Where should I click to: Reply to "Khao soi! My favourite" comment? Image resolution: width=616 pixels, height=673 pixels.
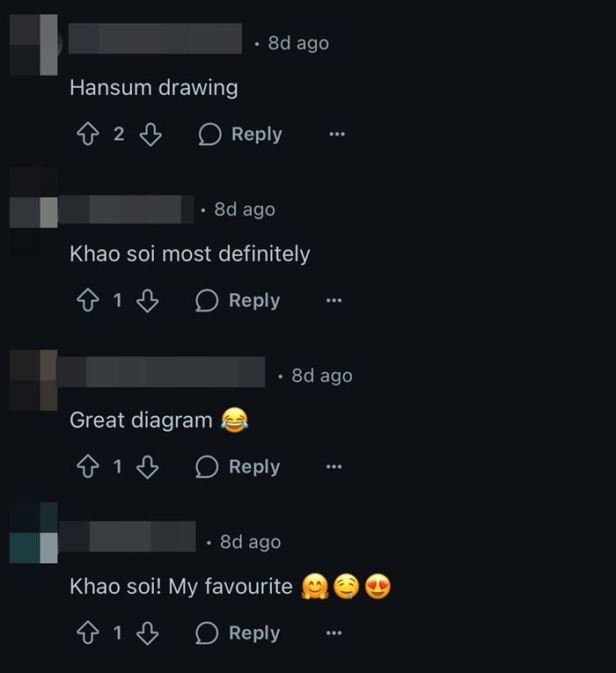point(238,633)
